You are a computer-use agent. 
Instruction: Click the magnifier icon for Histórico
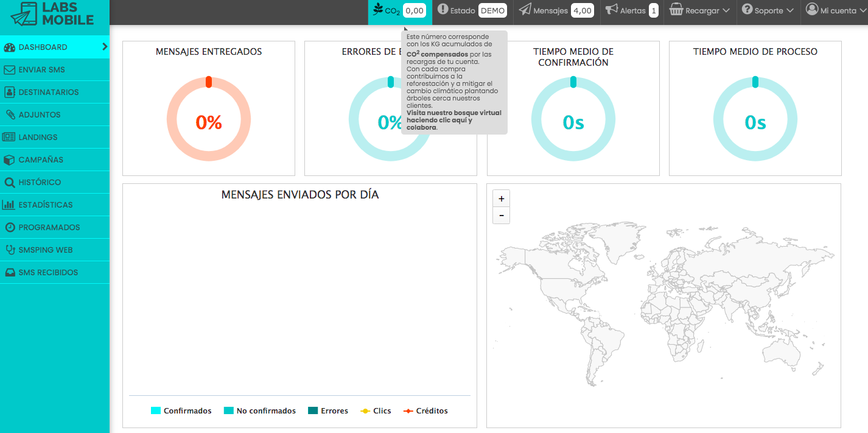(9, 183)
